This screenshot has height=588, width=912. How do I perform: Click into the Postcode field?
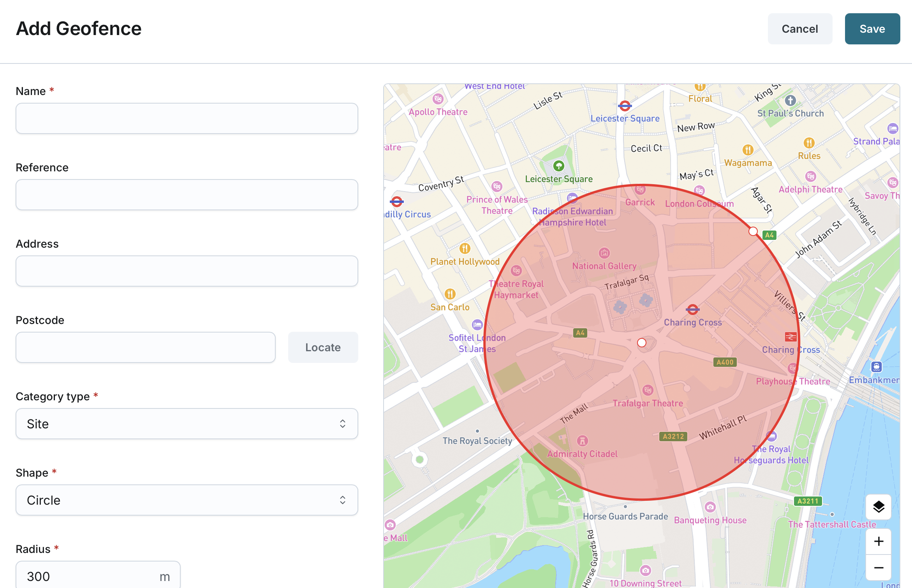tap(145, 347)
